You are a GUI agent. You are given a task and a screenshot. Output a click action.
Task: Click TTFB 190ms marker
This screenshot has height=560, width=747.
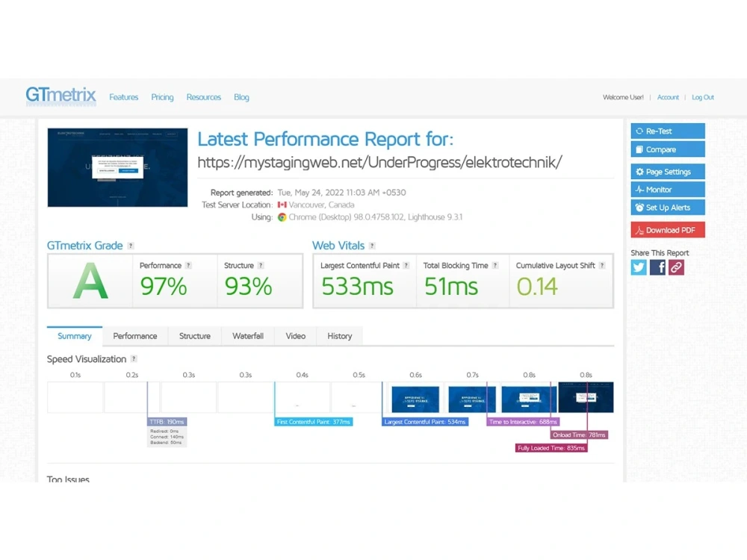pos(167,422)
